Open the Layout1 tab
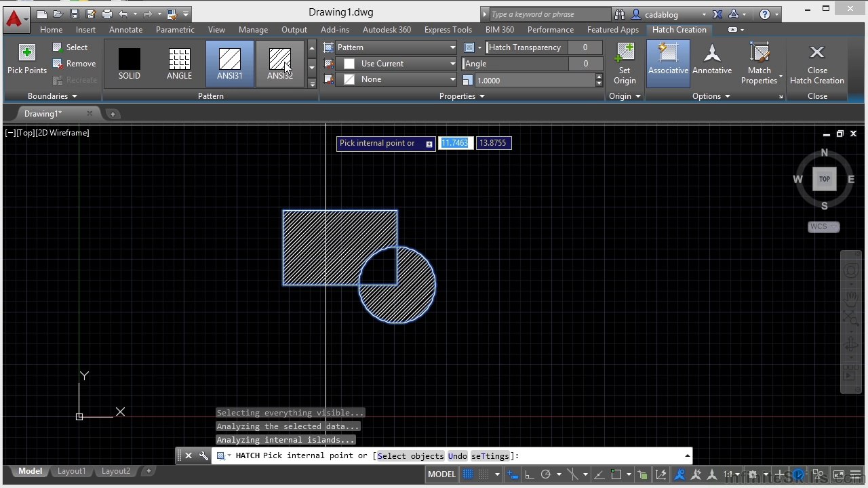Screen dimensions: 868x488 [71, 471]
